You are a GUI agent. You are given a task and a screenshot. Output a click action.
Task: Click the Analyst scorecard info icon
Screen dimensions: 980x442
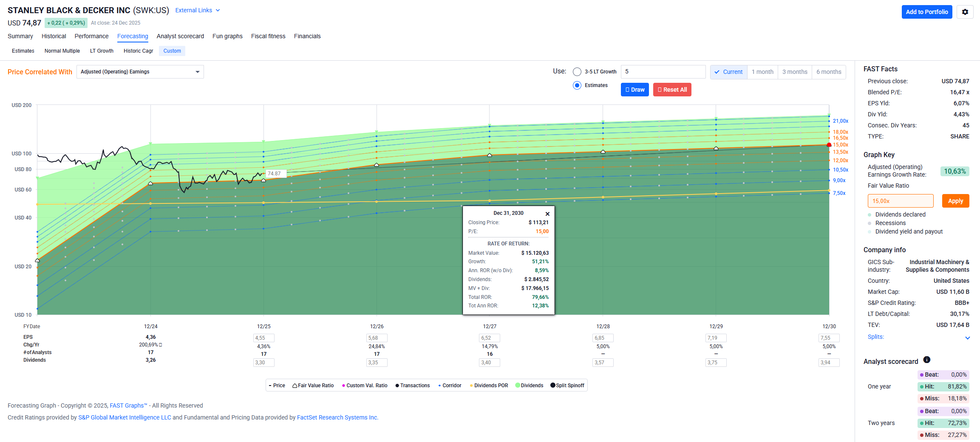927,360
